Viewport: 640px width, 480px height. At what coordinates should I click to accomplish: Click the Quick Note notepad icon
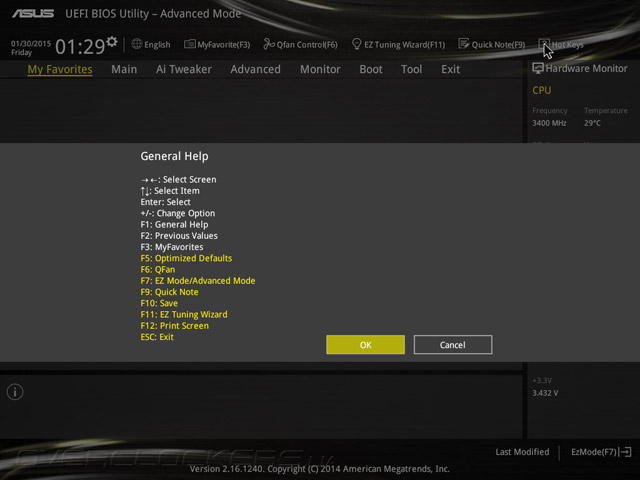pyautogui.click(x=464, y=44)
